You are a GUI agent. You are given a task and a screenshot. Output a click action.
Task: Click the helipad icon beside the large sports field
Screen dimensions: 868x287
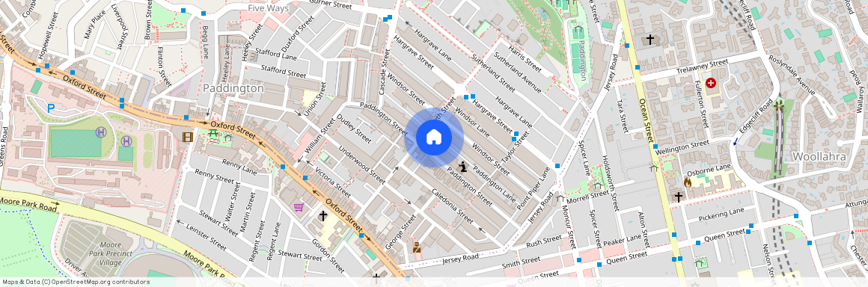point(101,132)
